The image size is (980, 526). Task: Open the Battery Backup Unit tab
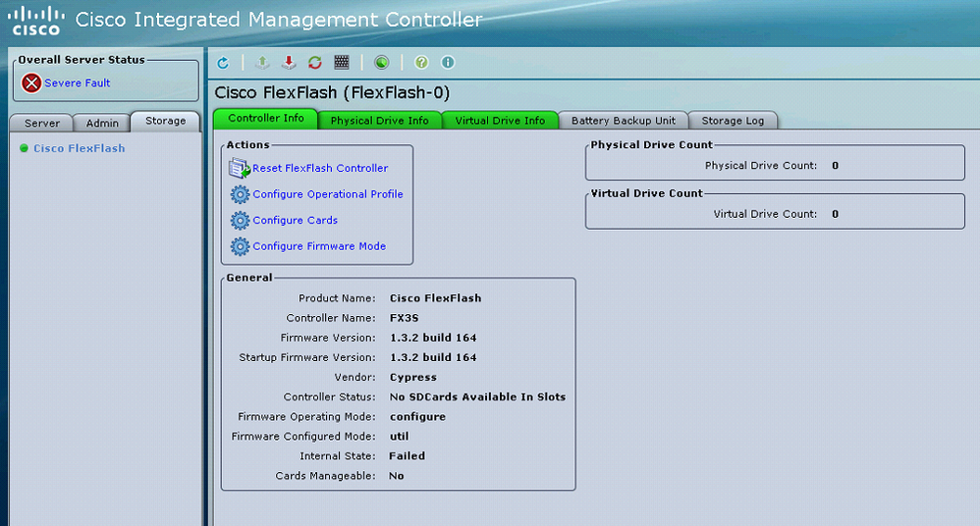point(624,121)
